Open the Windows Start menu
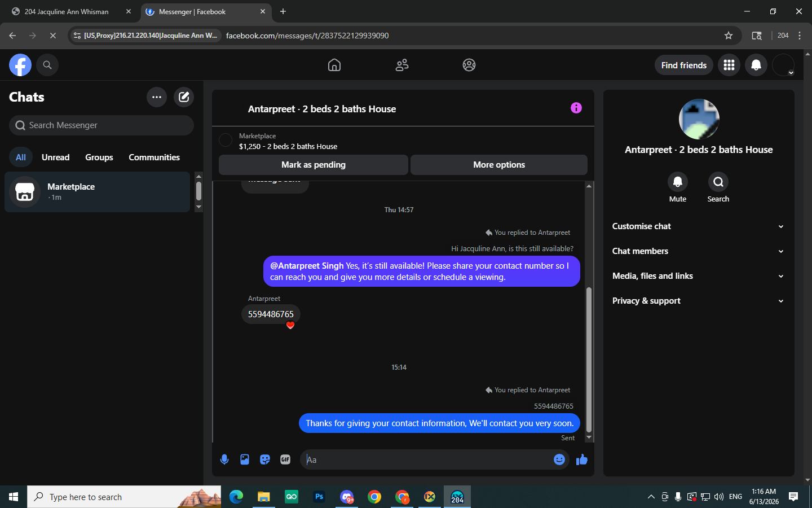 (14, 497)
